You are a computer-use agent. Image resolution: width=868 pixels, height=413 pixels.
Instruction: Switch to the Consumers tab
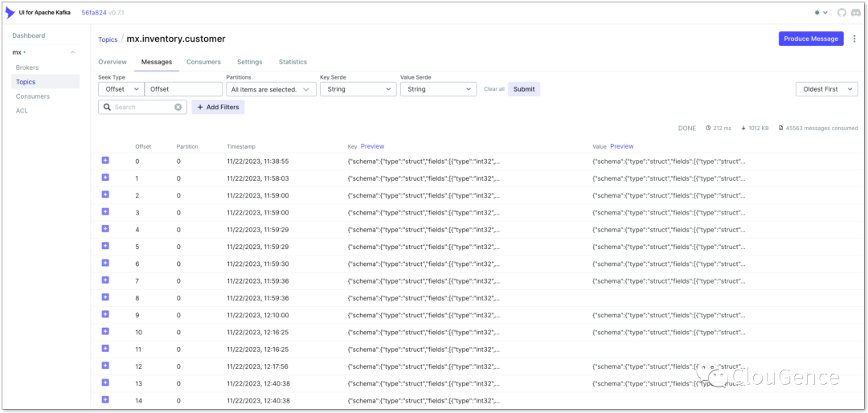click(x=203, y=62)
